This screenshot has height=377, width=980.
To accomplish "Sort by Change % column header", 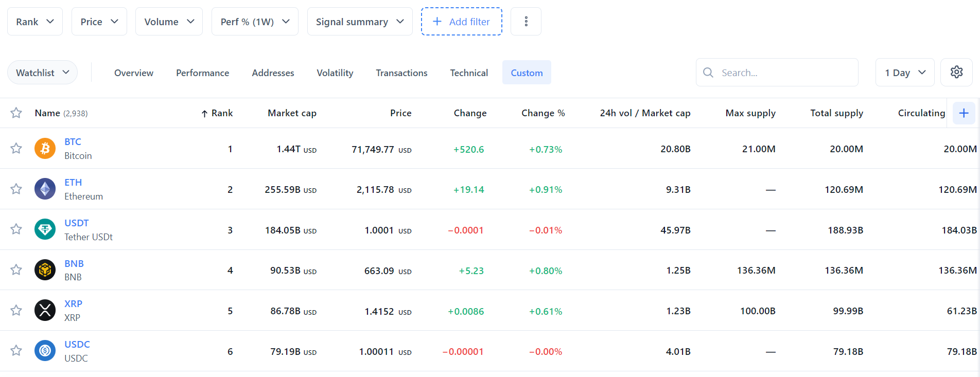I will (543, 113).
